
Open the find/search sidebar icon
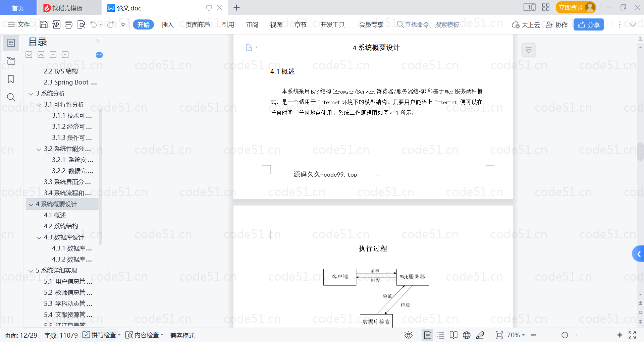(x=11, y=97)
